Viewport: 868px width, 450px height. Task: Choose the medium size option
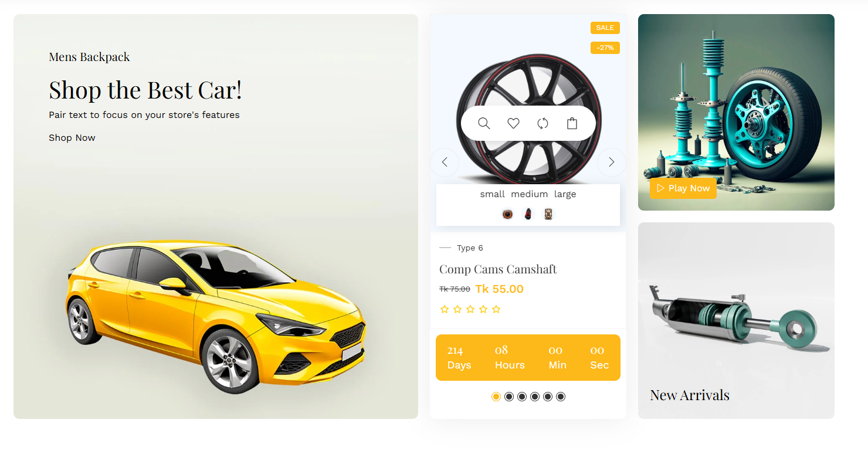tap(530, 194)
